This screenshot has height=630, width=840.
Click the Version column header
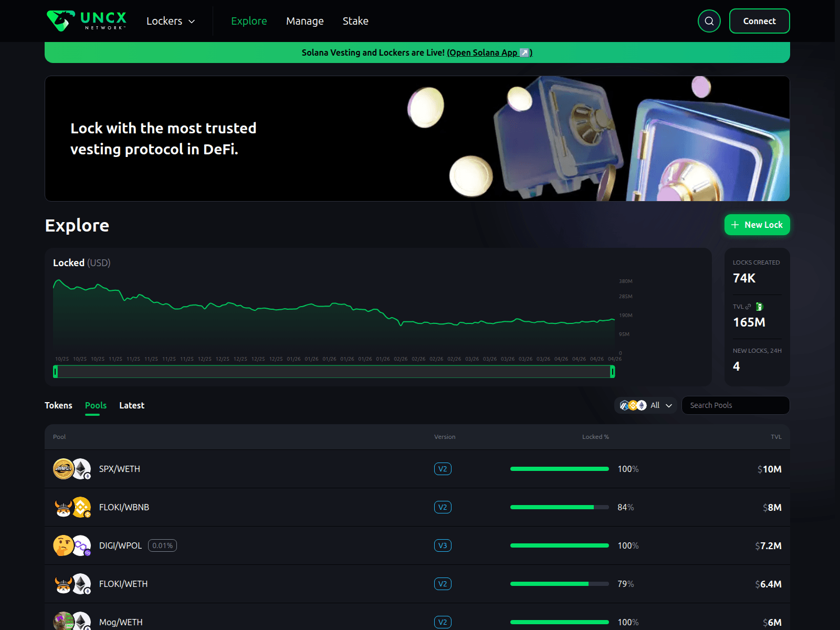click(445, 437)
